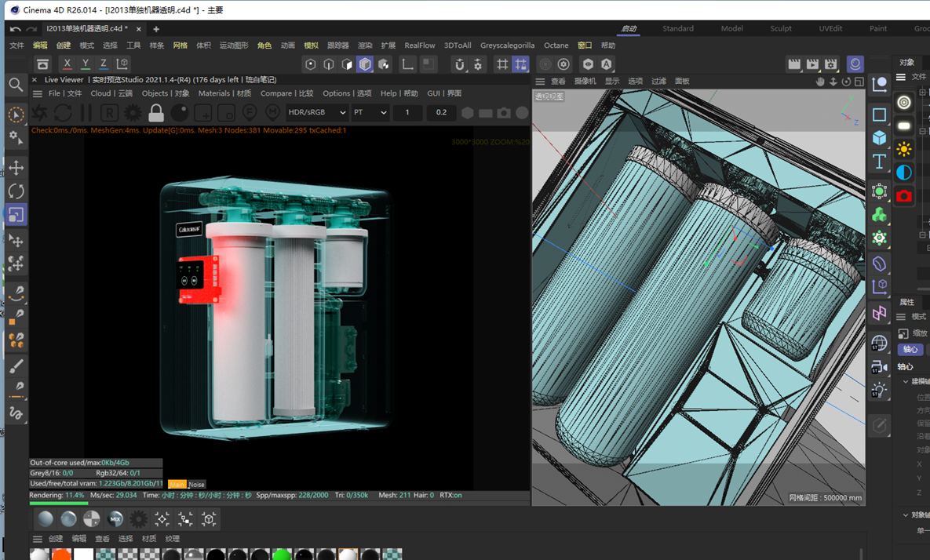930x560 pixels.
Task: Add a new document tab with plus
Action: [x=156, y=28]
